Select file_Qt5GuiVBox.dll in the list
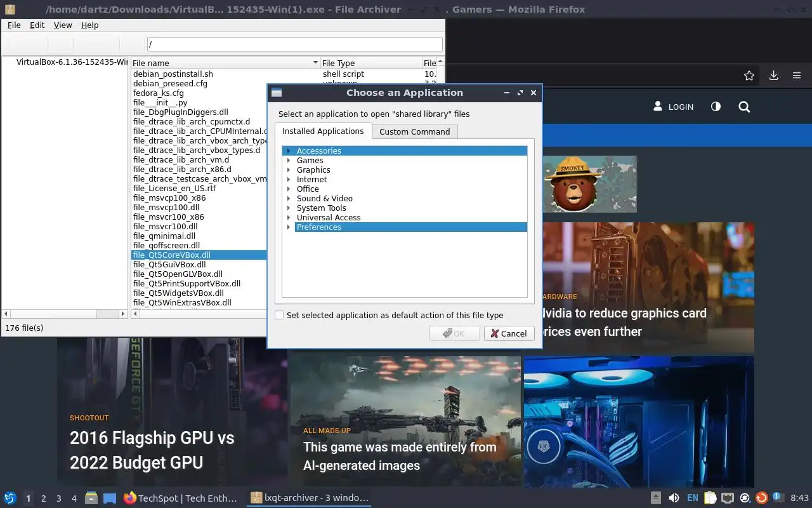Image resolution: width=812 pixels, height=508 pixels. pyautogui.click(x=169, y=264)
